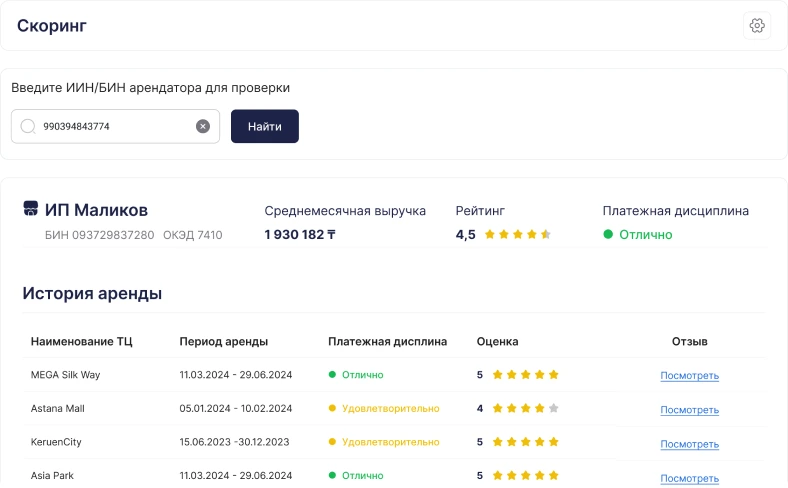Viewport: 788px width, 488px height.
Task: Click the store icon next to ИП Маликов
Action: pos(31,208)
